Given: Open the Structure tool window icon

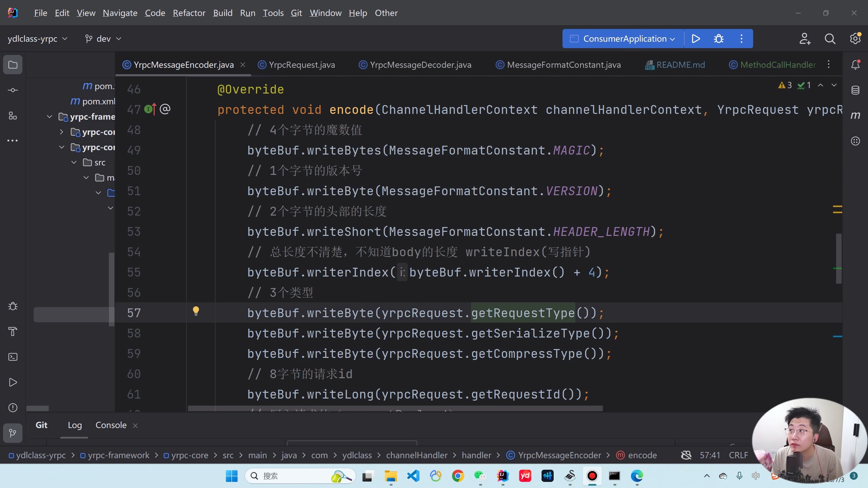Looking at the screenshot, I should (x=13, y=116).
